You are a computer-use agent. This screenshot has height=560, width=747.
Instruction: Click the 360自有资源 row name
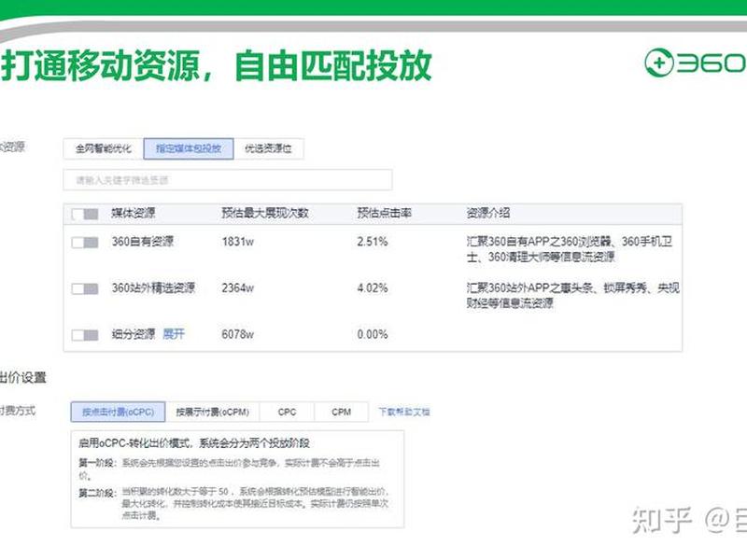click(x=143, y=242)
